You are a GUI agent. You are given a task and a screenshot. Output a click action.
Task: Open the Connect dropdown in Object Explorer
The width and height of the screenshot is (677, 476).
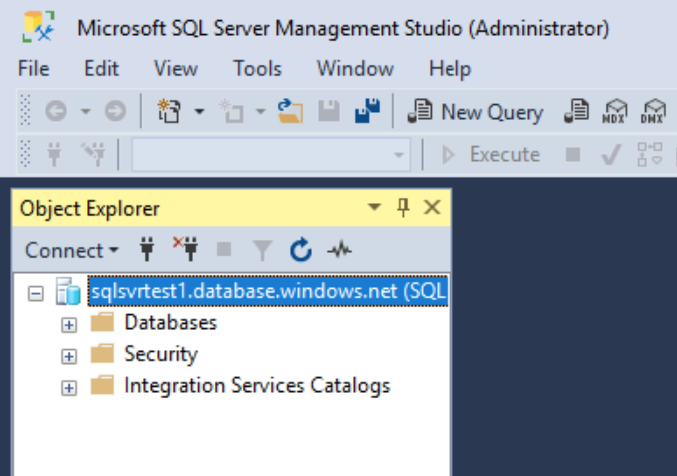pyautogui.click(x=72, y=250)
